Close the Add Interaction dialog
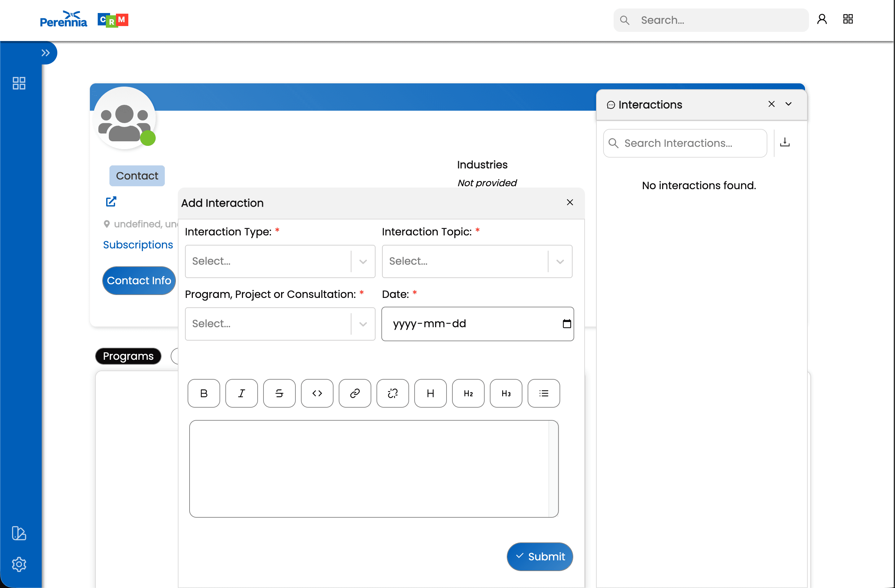This screenshot has height=588, width=895. pos(570,202)
